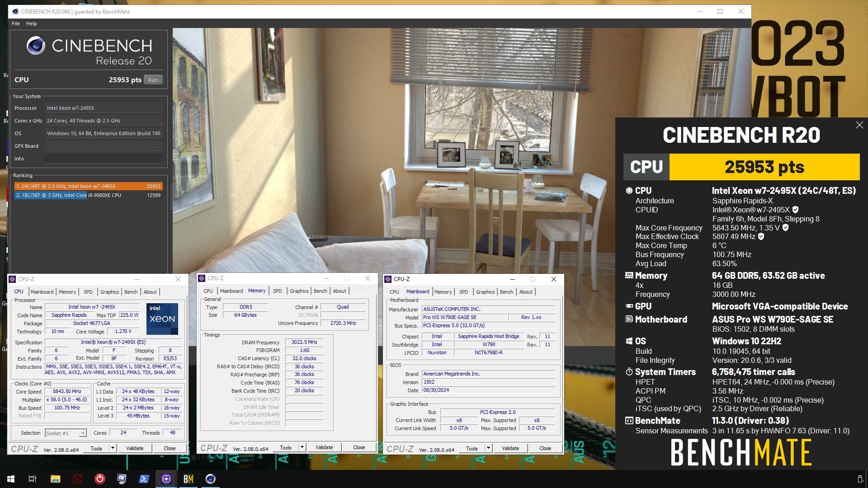
Task: Click the app icon of the CPU-Z CPU window
Action: [13, 279]
